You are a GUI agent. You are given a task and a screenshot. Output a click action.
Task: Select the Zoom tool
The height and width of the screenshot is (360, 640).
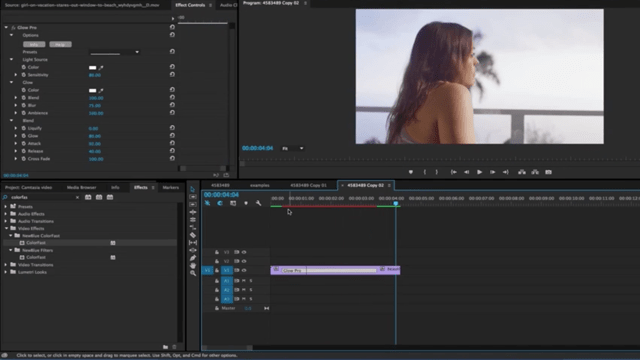tap(193, 273)
